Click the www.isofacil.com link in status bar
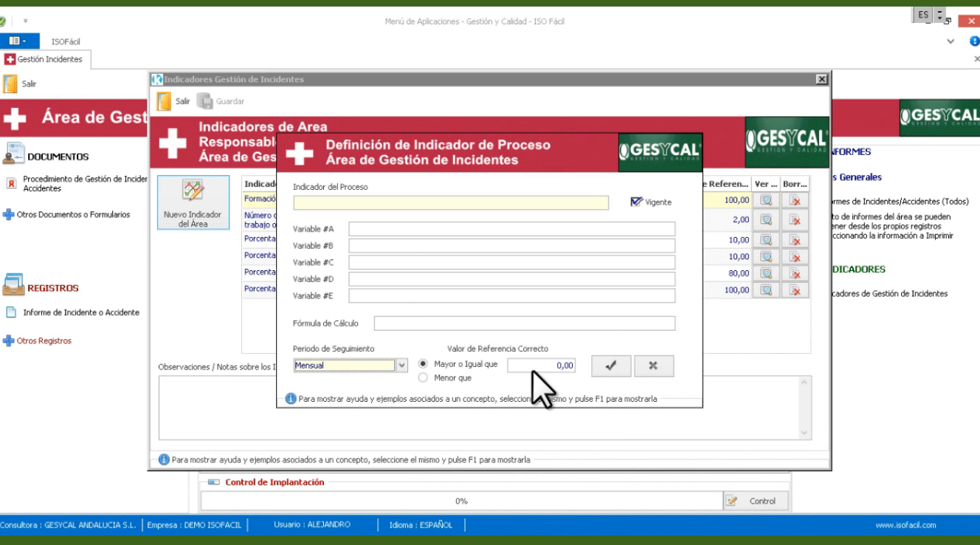The image size is (980, 545). (x=905, y=525)
